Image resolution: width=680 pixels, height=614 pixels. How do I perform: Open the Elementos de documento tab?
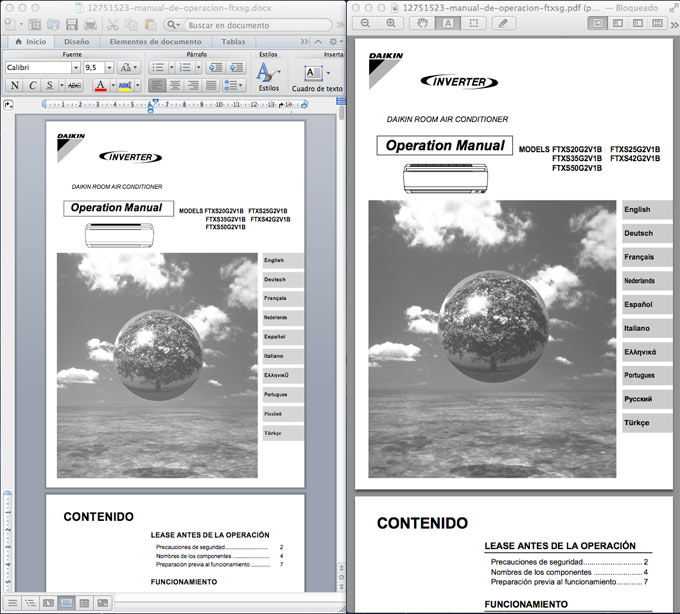click(x=155, y=42)
